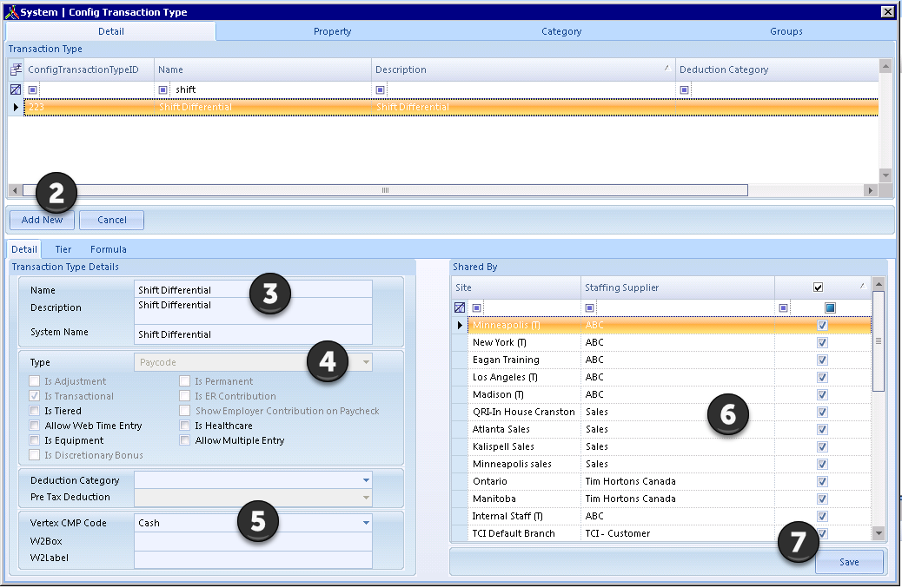Toggle the Is Tiered checkbox
This screenshot has width=902, height=588.
35,411
